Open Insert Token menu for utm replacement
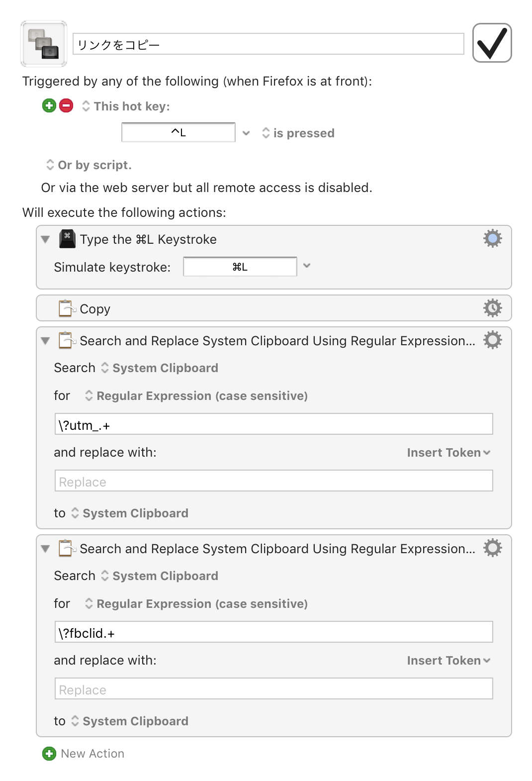This screenshot has height=781, width=532. click(448, 453)
